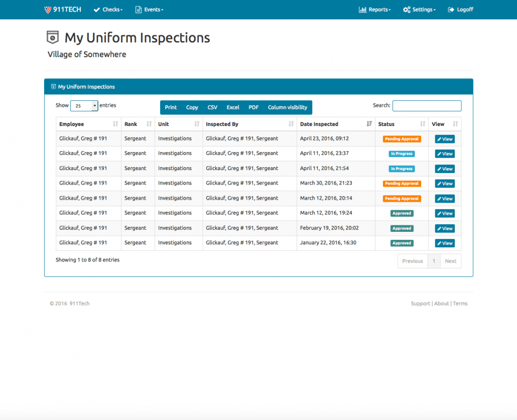Click the badge icon in the panel header

pyautogui.click(x=53, y=86)
